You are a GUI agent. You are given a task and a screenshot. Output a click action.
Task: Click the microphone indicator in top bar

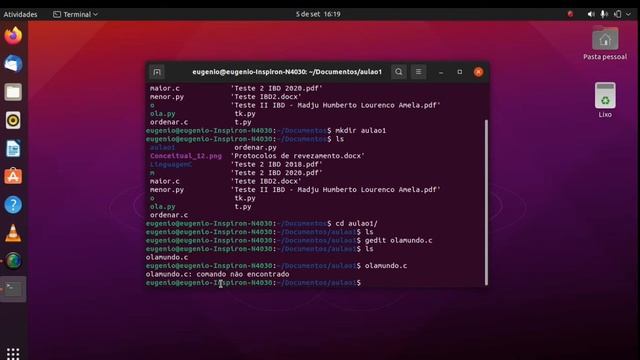(604, 14)
